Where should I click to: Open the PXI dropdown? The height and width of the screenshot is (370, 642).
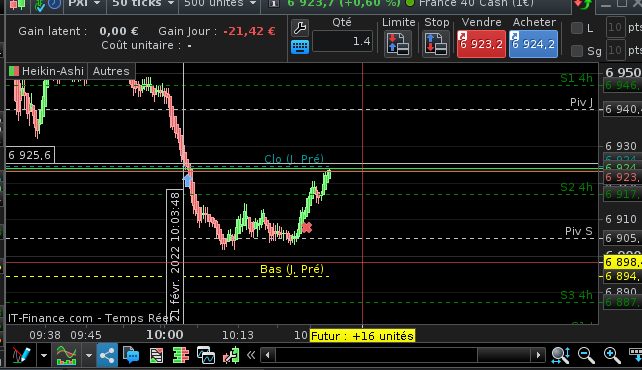(x=84, y=4)
